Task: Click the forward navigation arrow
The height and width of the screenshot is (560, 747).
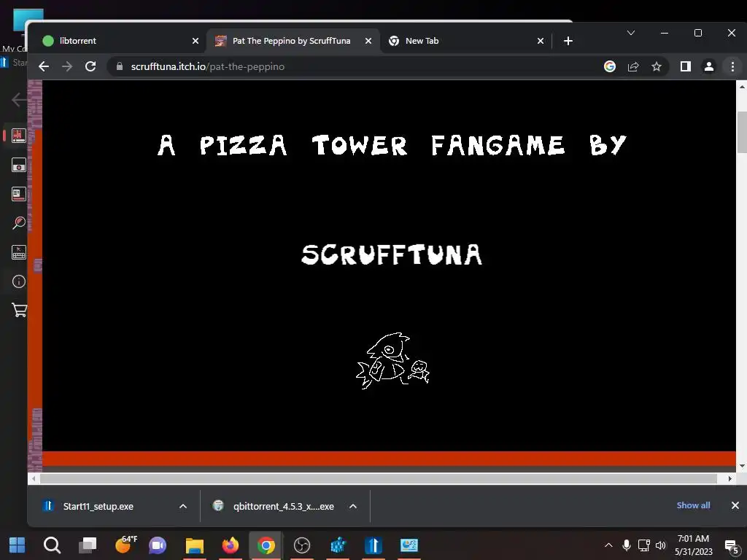Action: tap(67, 66)
